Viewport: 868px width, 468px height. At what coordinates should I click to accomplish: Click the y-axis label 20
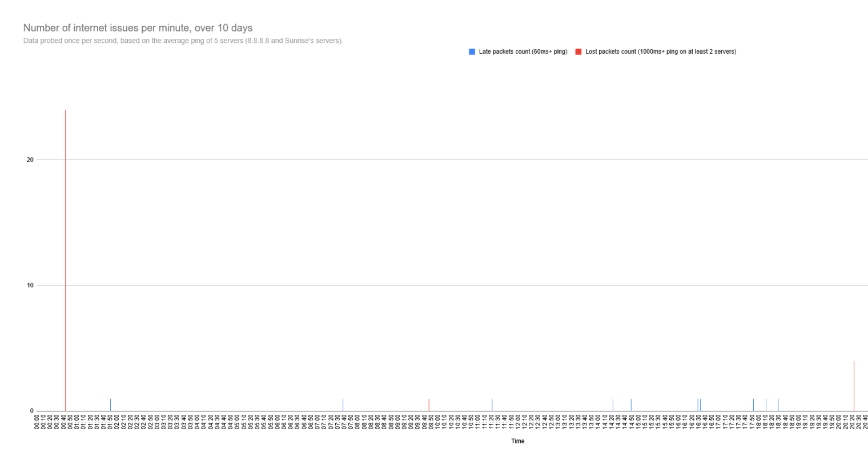pyautogui.click(x=30, y=160)
